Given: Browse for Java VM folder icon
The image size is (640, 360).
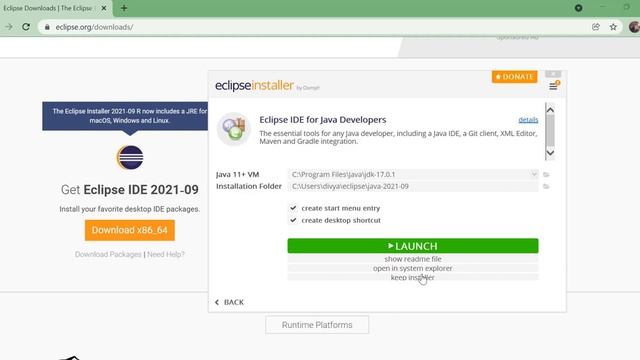Looking at the screenshot, I should 546,175.
